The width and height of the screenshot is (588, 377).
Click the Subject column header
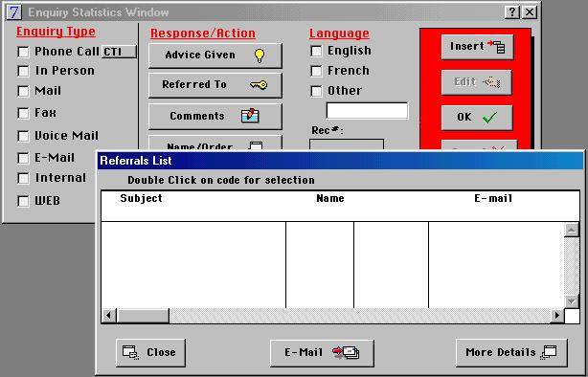click(x=142, y=198)
